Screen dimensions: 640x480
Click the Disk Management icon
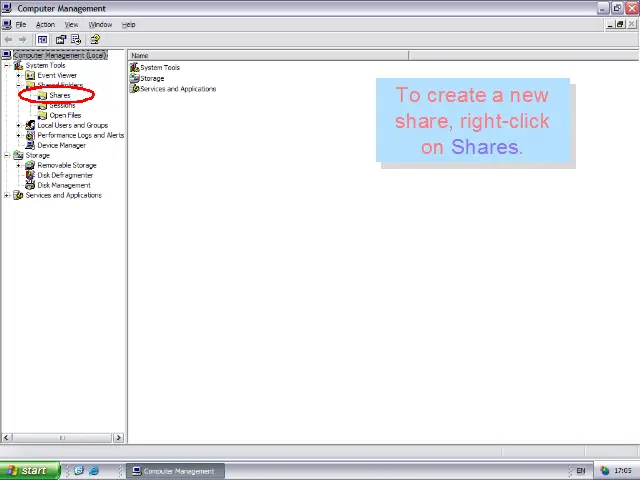[30, 185]
